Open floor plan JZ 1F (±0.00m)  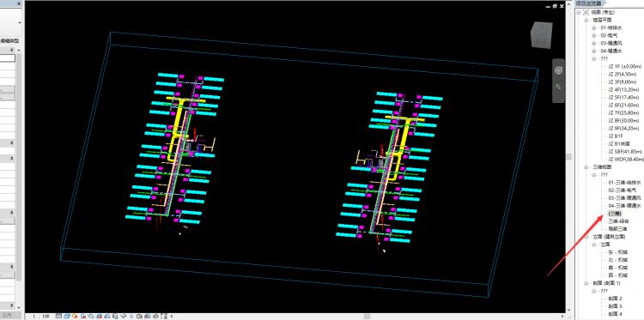[x=625, y=66]
